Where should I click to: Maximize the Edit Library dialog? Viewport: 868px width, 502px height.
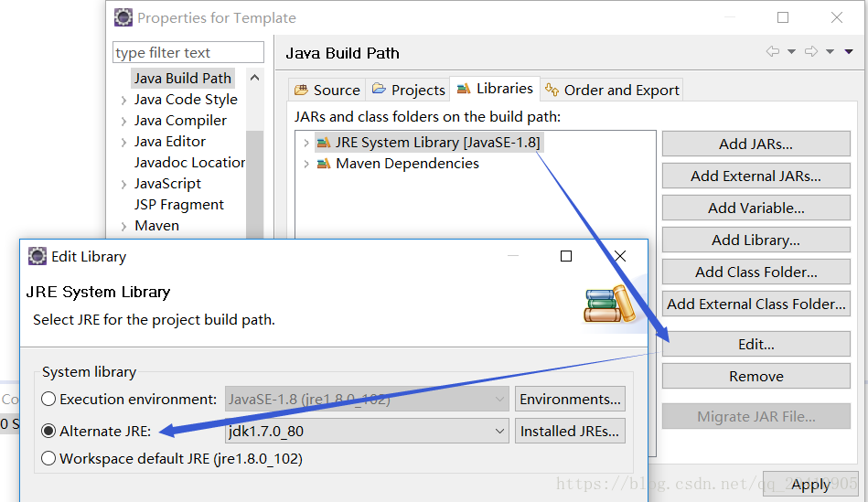(566, 256)
